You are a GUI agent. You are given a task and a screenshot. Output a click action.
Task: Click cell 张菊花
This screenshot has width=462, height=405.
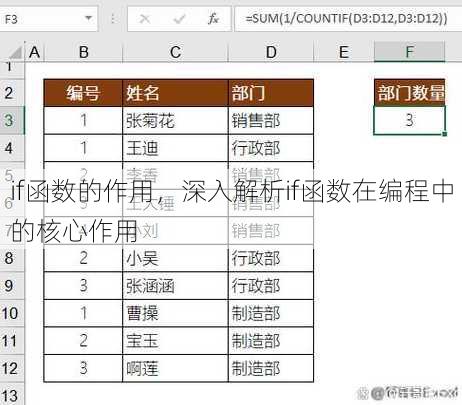(x=175, y=120)
